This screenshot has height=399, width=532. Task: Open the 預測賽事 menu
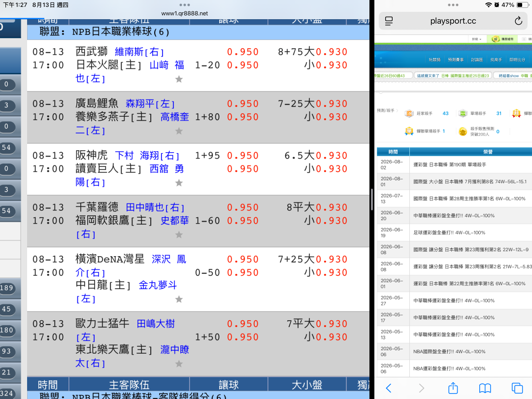(456, 60)
